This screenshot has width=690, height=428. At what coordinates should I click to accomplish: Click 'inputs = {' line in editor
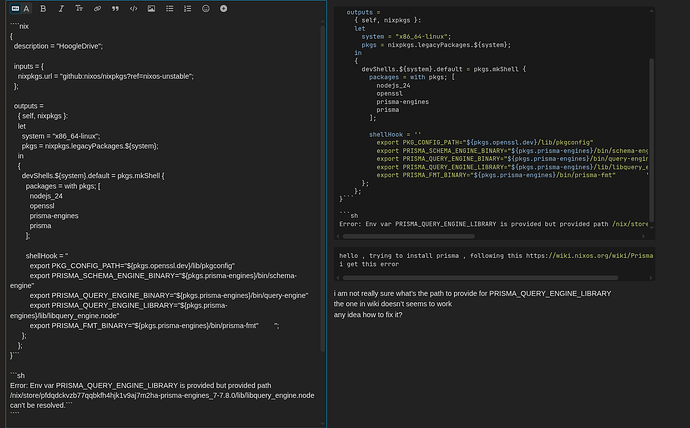point(29,66)
